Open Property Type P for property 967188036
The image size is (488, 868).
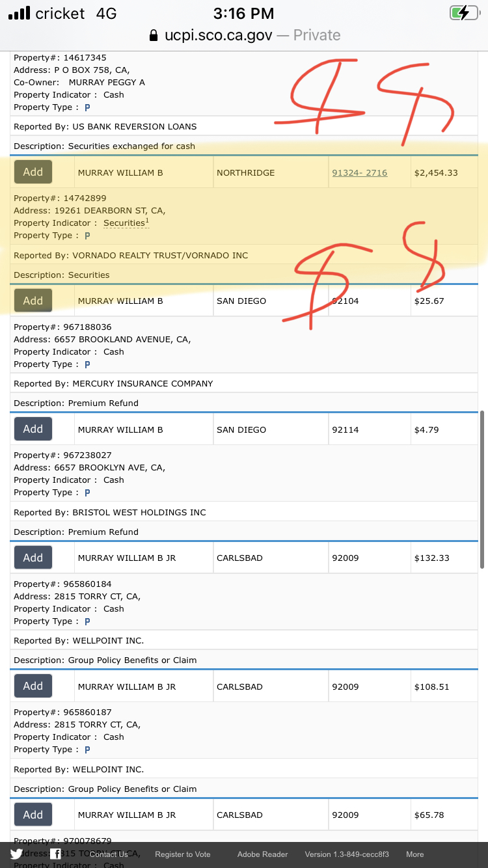pyautogui.click(x=87, y=364)
